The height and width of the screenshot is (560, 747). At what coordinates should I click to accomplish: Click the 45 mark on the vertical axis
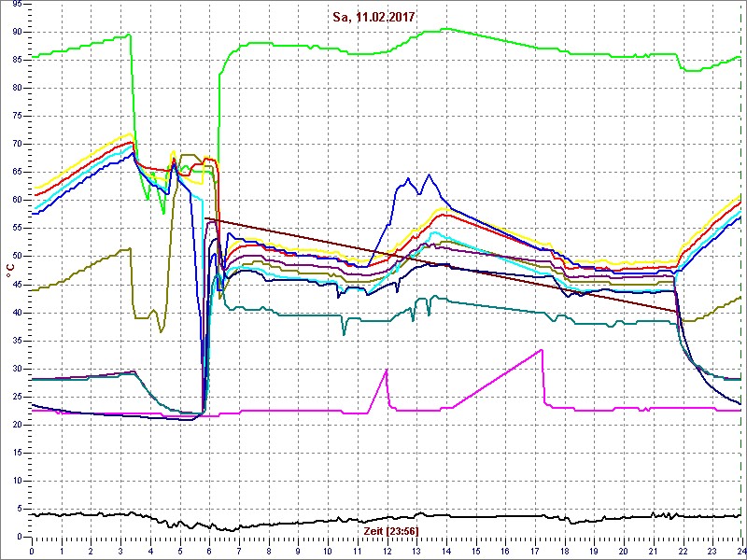coord(16,285)
